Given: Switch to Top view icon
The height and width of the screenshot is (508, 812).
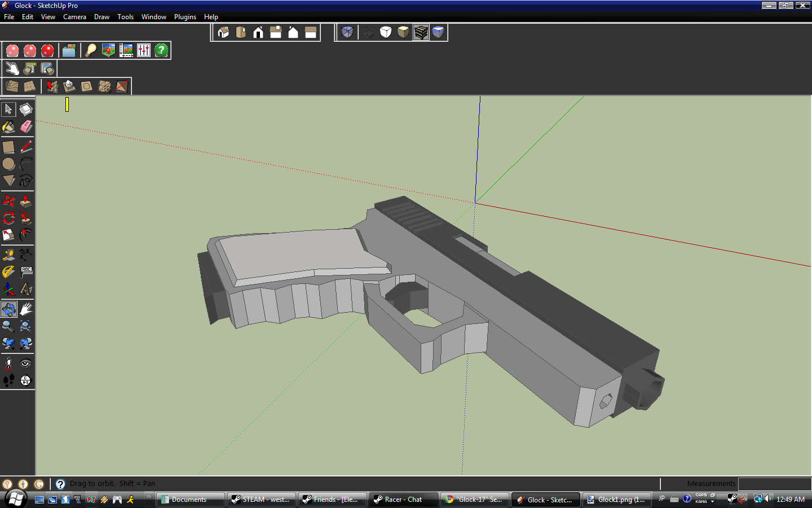Looking at the screenshot, I should click(241, 32).
